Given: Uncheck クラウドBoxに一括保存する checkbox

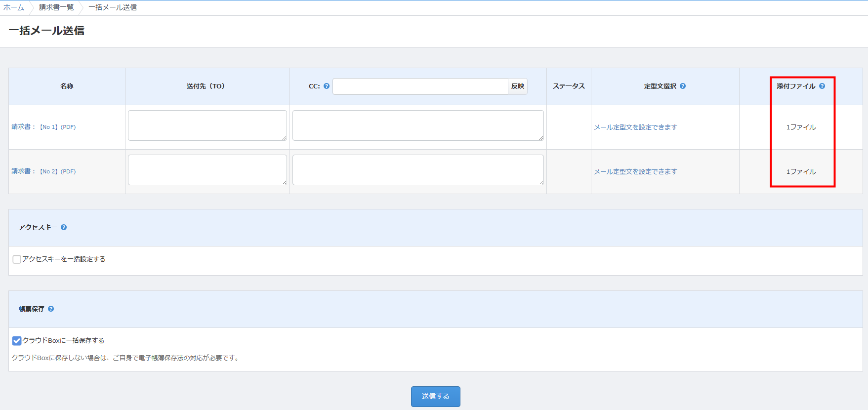Looking at the screenshot, I should (x=17, y=341).
